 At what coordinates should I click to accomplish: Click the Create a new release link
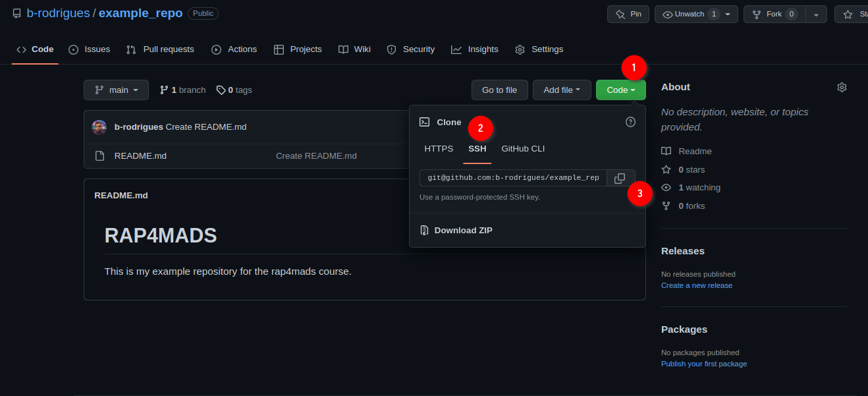click(x=697, y=285)
